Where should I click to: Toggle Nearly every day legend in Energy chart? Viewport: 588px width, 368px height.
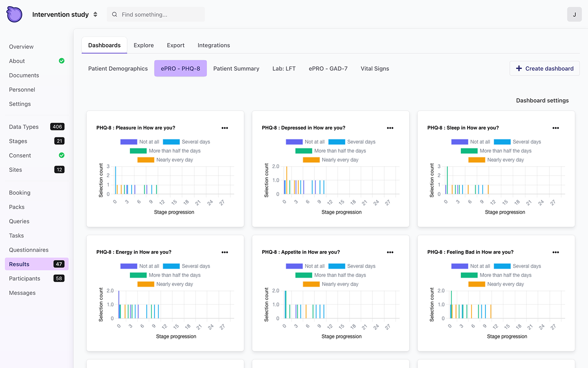point(165,284)
